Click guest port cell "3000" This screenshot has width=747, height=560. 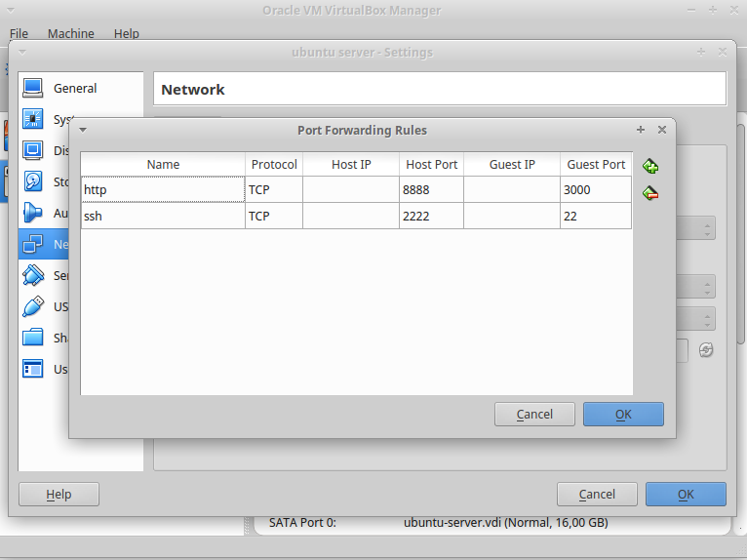(x=596, y=189)
